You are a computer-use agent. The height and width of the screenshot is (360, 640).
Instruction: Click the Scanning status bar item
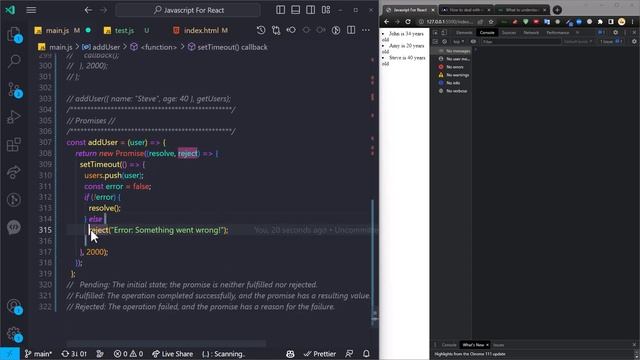pos(223,354)
